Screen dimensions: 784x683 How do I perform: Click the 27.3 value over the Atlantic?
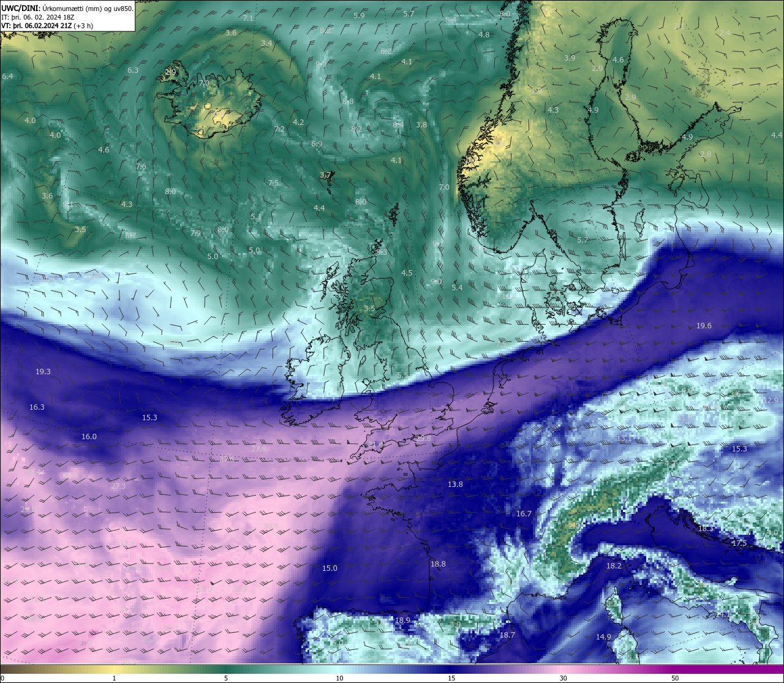[118, 486]
